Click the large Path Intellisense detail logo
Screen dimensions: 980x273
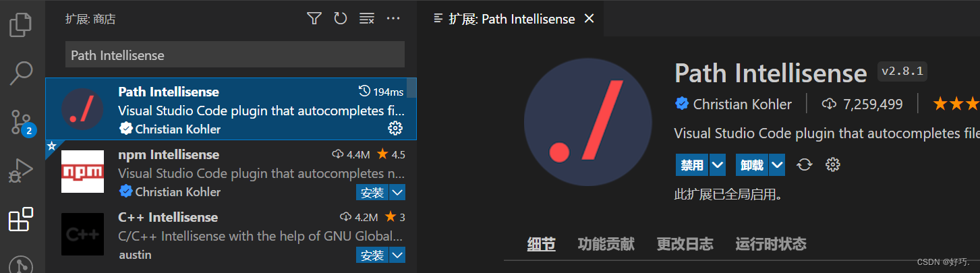click(x=587, y=122)
